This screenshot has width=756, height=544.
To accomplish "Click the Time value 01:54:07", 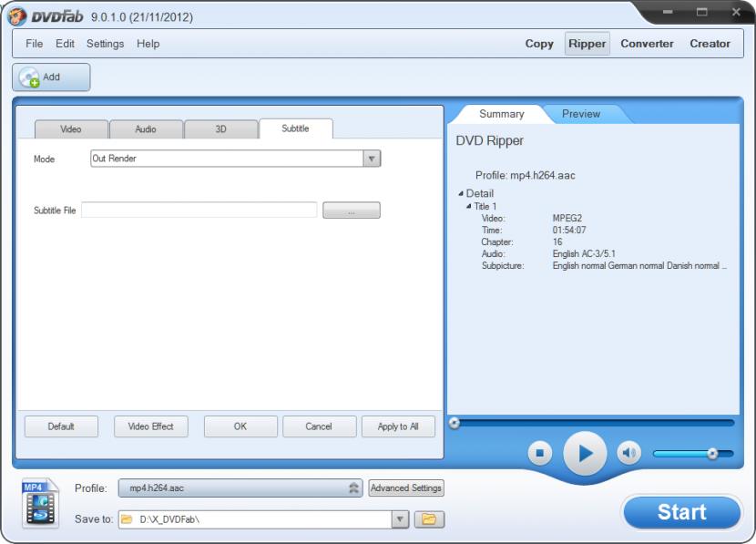I will (x=569, y=230).
